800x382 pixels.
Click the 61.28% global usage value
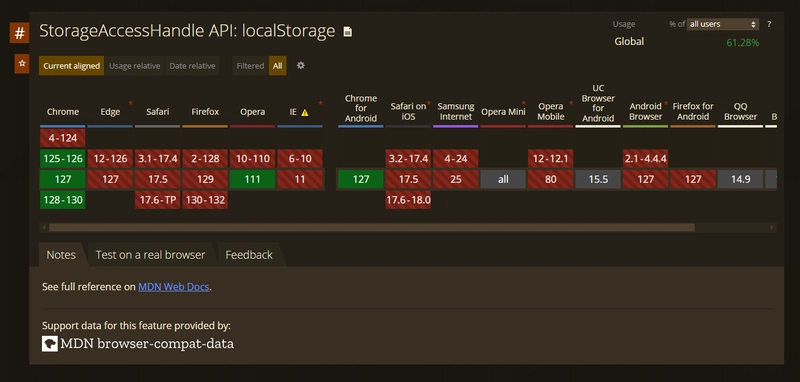[x=743, y=43]
